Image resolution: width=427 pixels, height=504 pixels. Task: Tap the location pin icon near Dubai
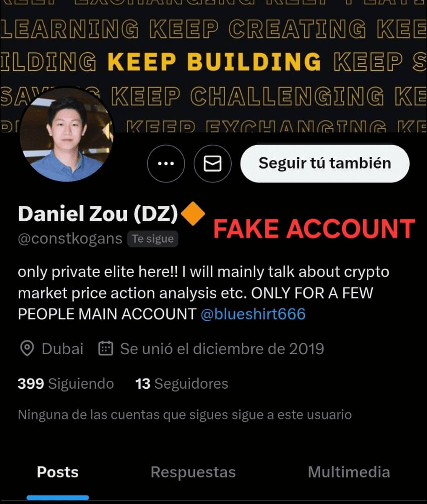pos(27,349)
